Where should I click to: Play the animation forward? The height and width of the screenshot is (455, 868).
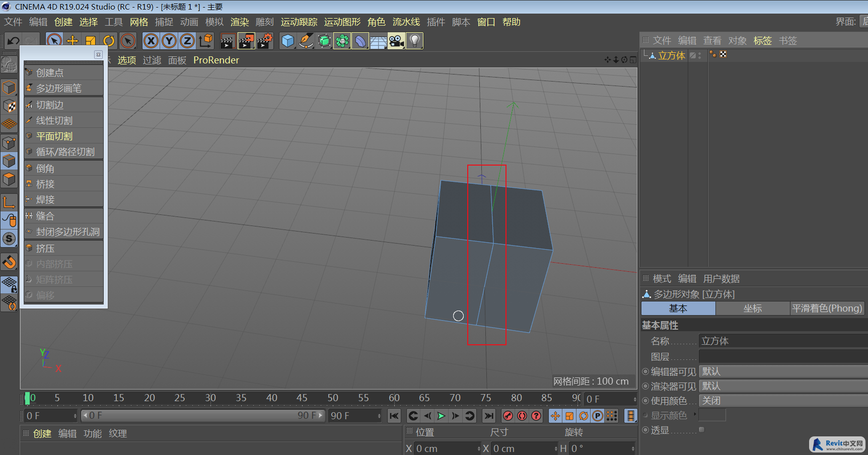442,416
